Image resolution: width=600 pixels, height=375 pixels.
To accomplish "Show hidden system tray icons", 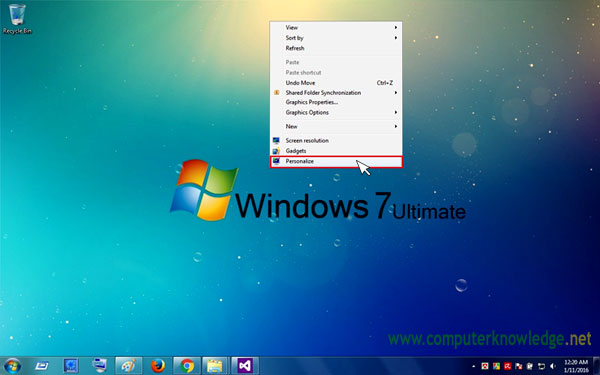I will pyautogui.click(x=474, y=366).
